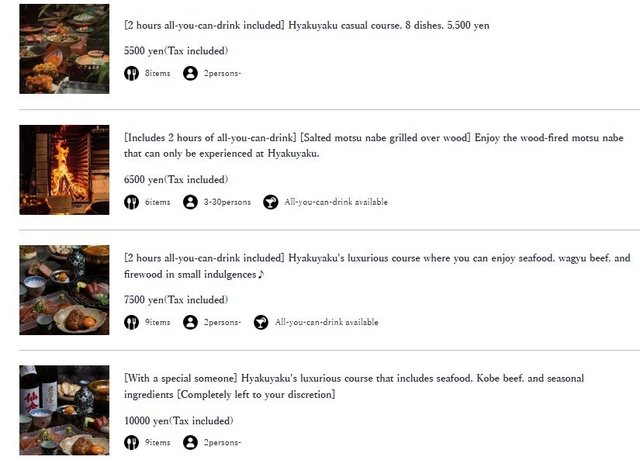Click persons icon for 5500 yen course

(x=190, y=73)
